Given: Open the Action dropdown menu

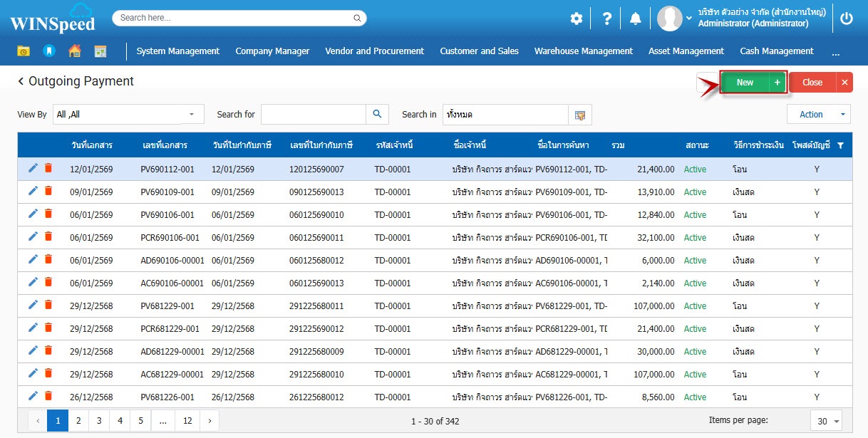Looking at the screenshot, I should (x=818, y=115).
